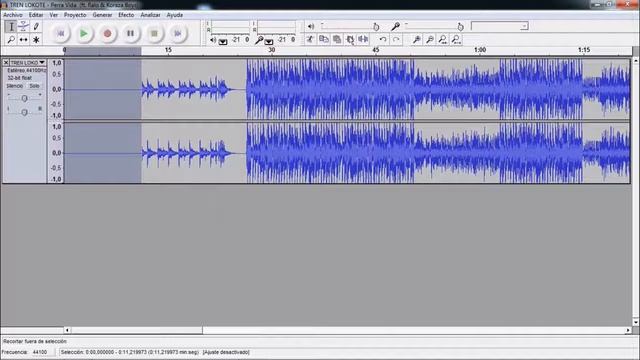Mute track with Silencio button
This screenshot has width=640, height=360.
point(15,86)
